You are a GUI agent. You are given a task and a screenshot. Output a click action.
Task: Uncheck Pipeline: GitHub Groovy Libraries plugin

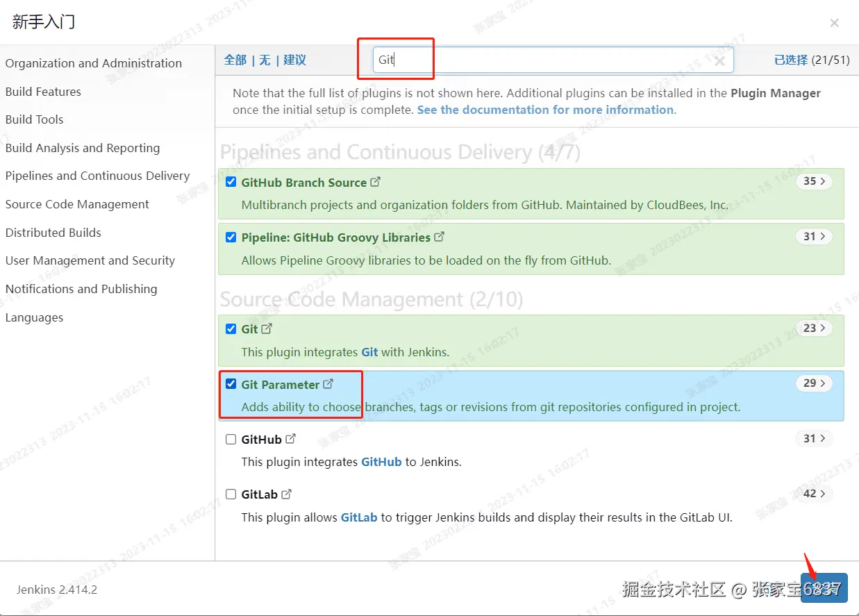click(231, 237)
